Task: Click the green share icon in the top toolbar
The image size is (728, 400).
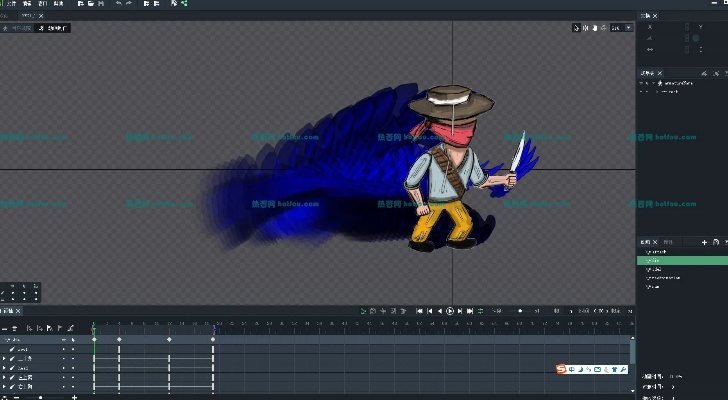Action: [x=184, y=4]
